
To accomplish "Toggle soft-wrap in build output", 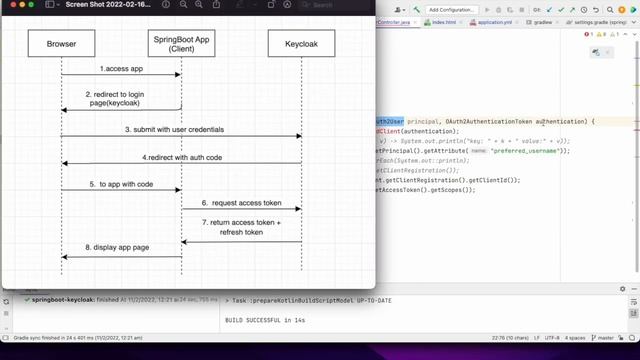I will [x=633, y=302].
